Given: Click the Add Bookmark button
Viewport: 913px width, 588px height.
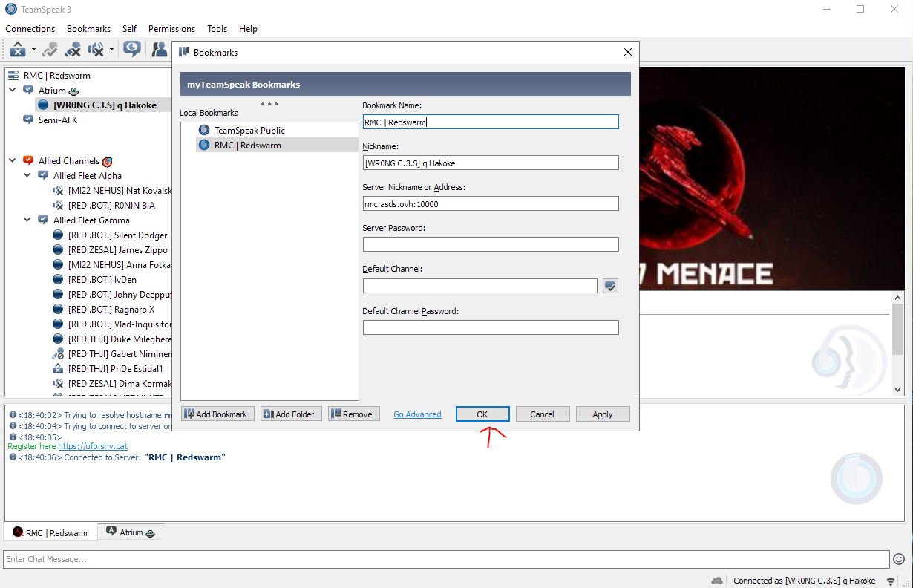Looking at the screenshot, I should [217, 414].
